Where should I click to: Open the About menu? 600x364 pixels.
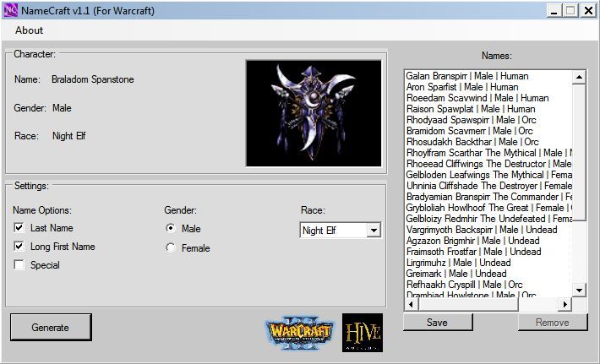pos(29,30)
